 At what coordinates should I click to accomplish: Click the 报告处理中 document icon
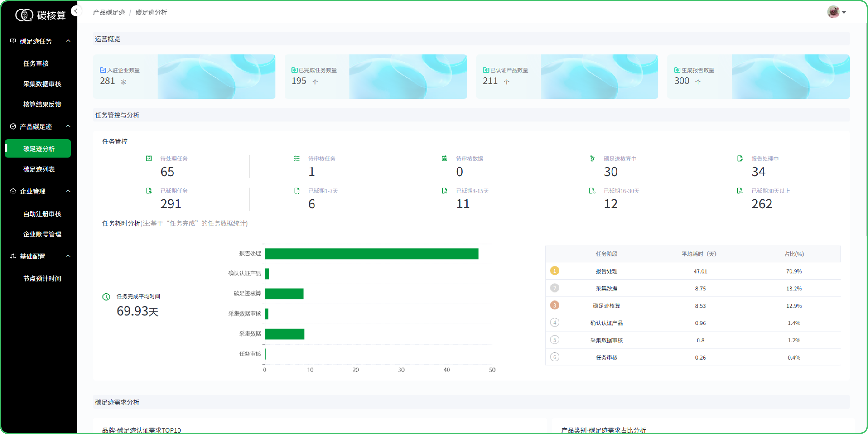coord(739,158)
